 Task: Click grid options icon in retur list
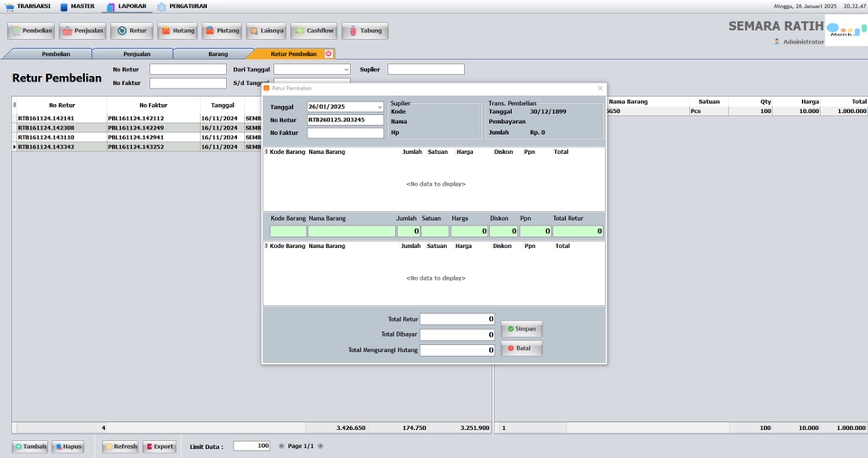click(x=14, y=104)
